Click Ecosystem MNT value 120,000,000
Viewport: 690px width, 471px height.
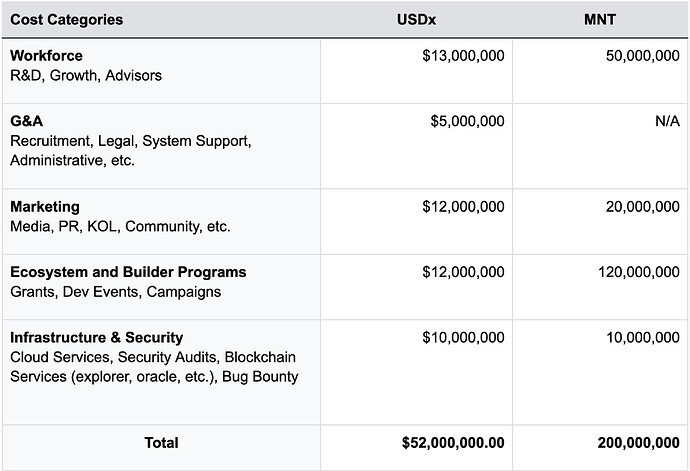coord(638,272)
